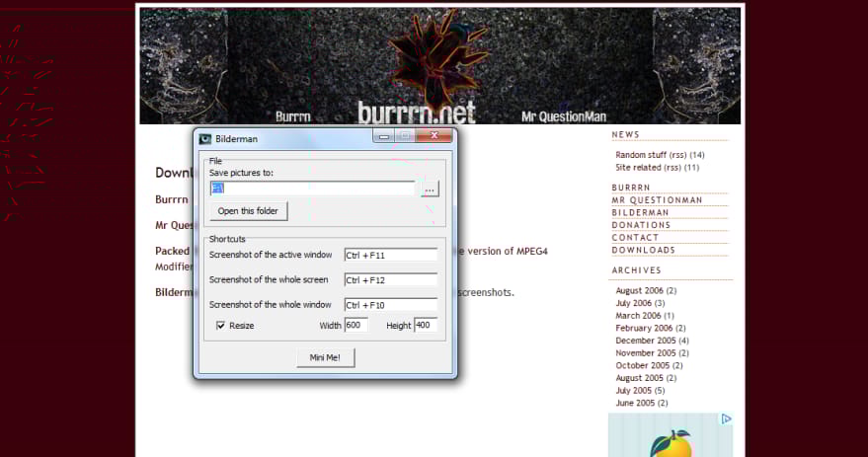Open the March 2006 archive

point(638,316)
